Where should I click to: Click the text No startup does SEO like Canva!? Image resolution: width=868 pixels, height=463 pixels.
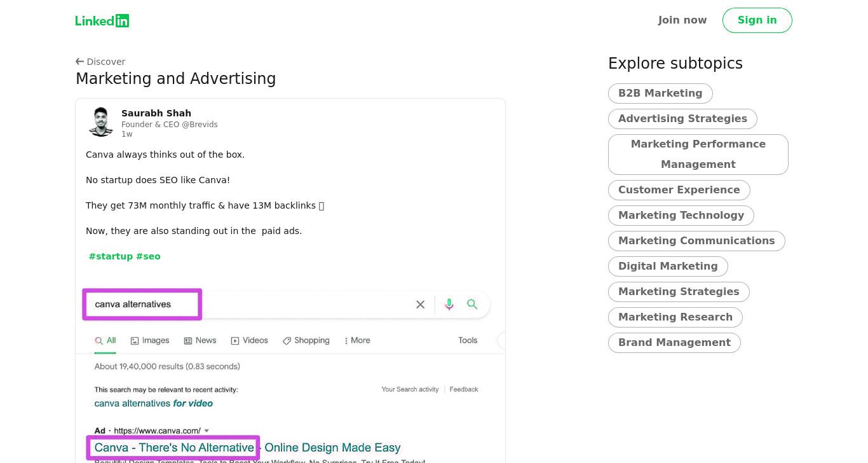(x=158, y=180)
